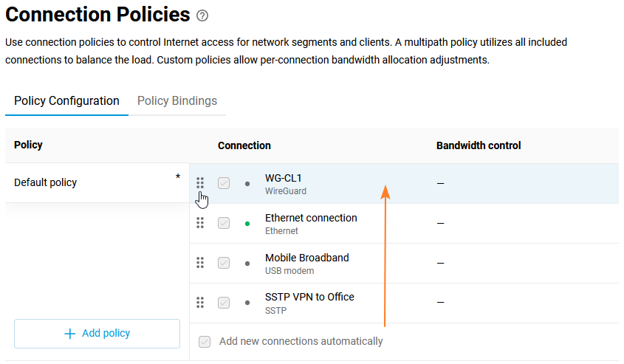Toggle Add new connections automatically checkbox

click(x=205, y=342)
